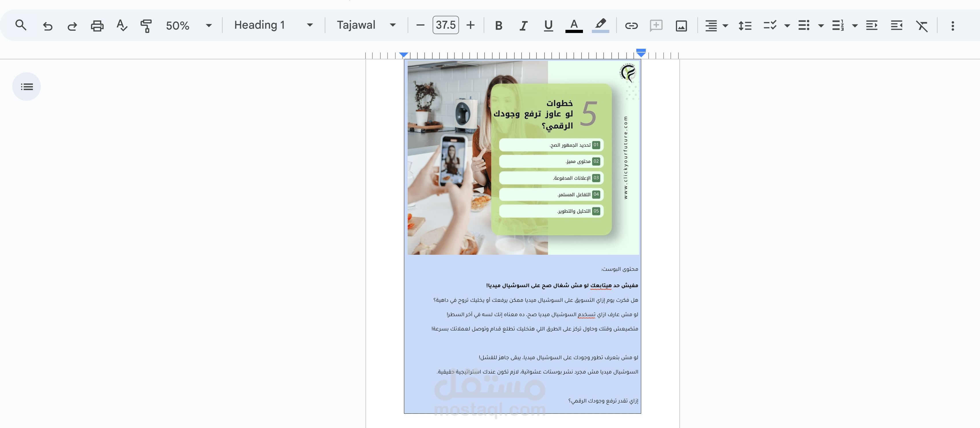Decrease font size with minus button

(x=420, y=26)
